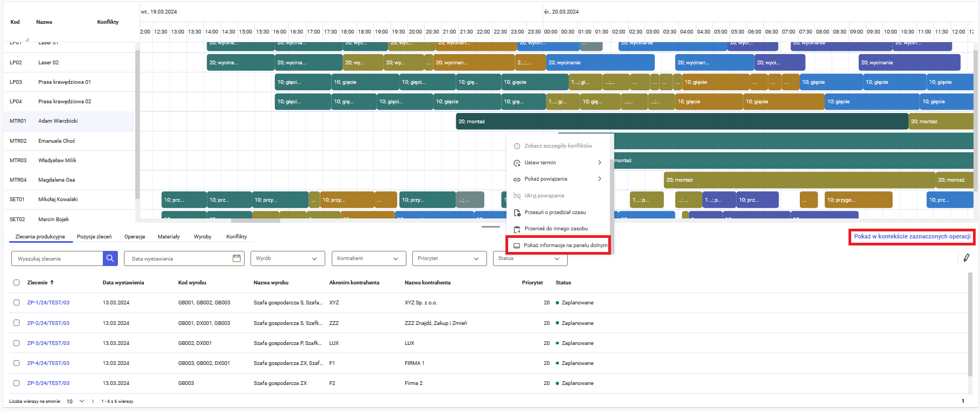Tick the checkbox for order ZP-1/24/TEST/03
The image size is (980, 412).
coord(16,303)
